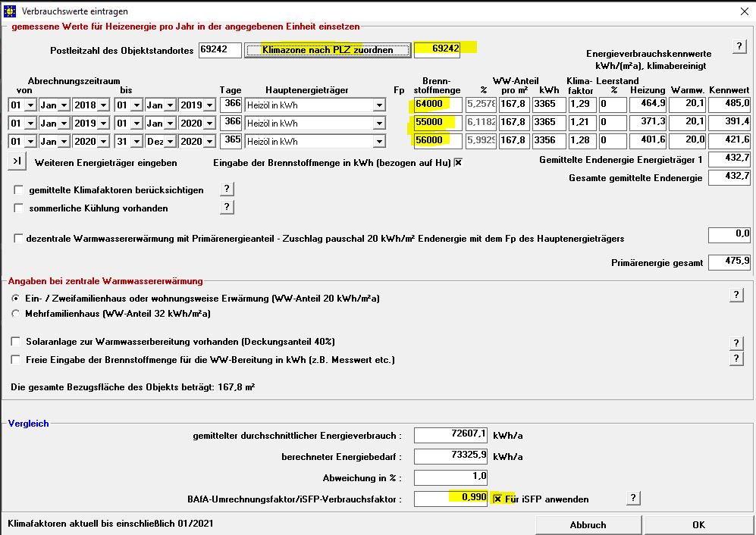The width and height of the screenshot is (756, 535).
Task: Click 'Angaben bei zentrale Warmwassererwärmung' heading
Action: click(105, 281)
